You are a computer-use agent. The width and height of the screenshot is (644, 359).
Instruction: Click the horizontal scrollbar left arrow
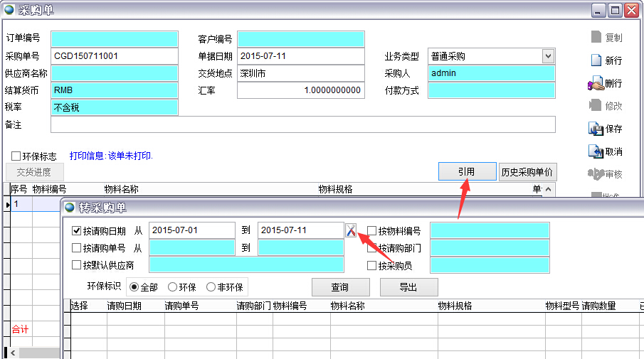coord(14,353)
